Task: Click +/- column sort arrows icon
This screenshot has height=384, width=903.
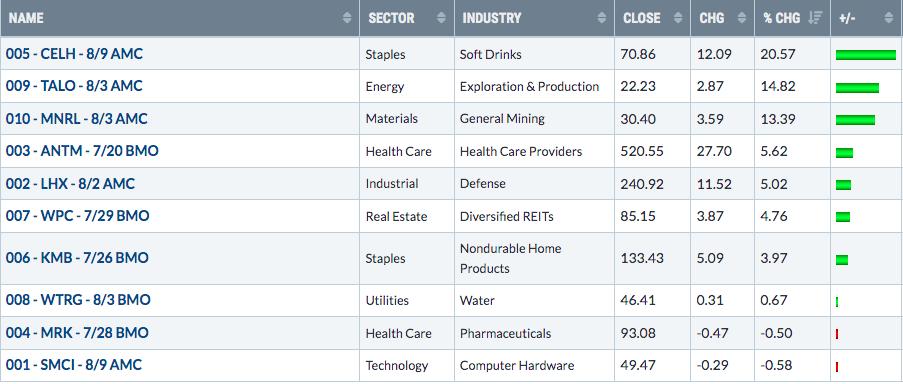Action: click(x=889, y=18)
